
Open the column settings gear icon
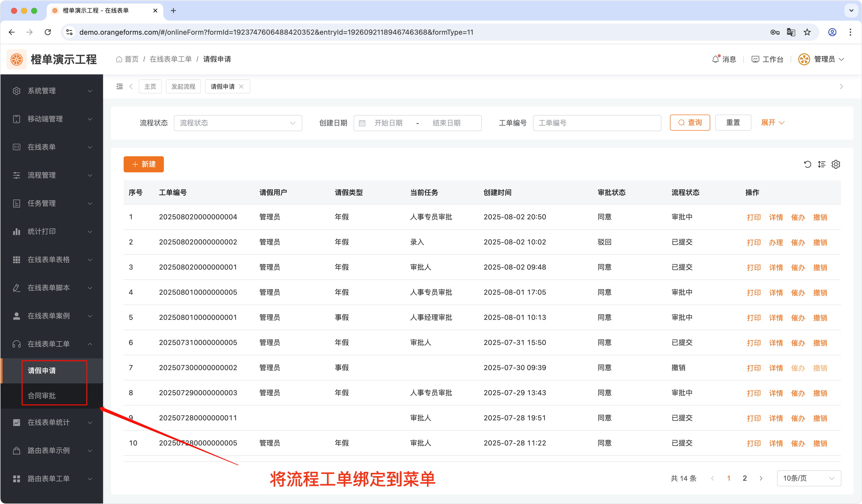pyautogui.click(x=836, y=165)
